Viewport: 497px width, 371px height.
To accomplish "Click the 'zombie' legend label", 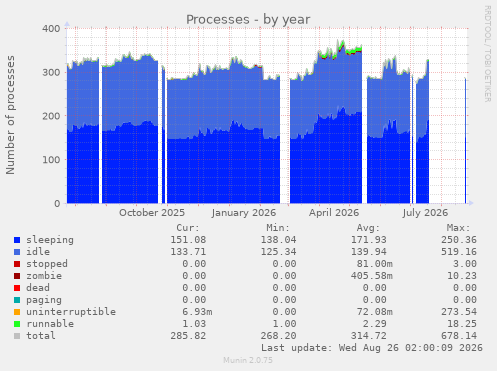I will [x=44, y=276].
